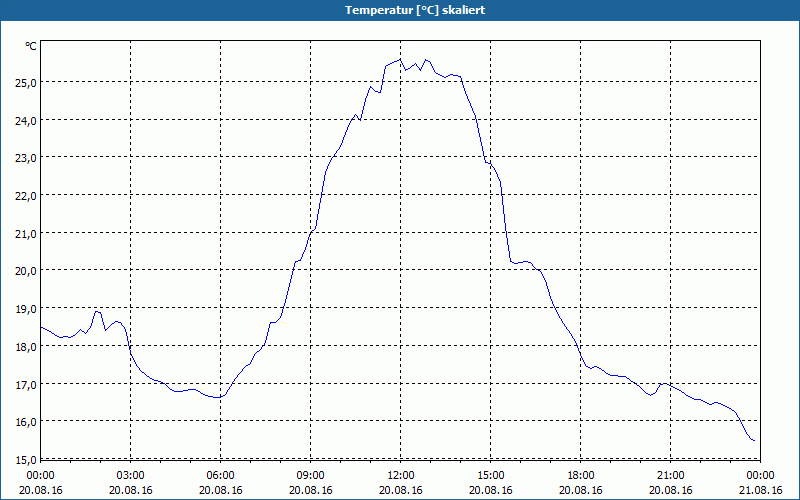Select the 12:00 time axis label
Image resolution: width=800 pixels, height=500 pixels.
pyautogui.click(x=400, y=475)
